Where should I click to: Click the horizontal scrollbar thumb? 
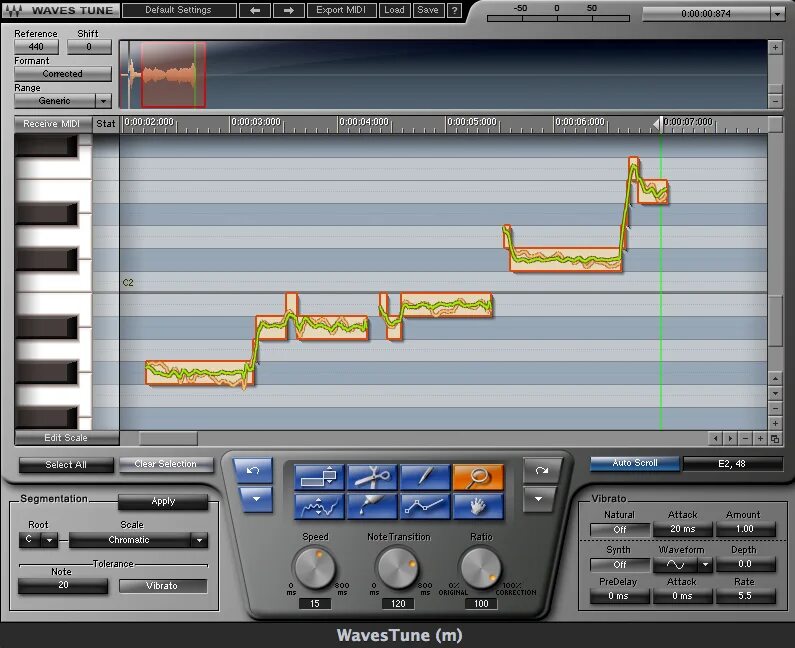168,439
